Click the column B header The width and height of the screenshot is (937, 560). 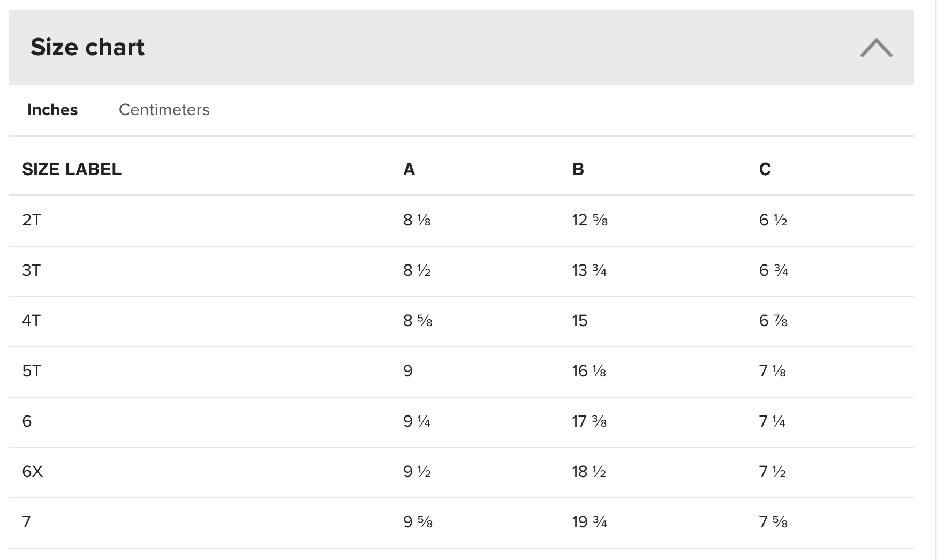click(578, 169)
